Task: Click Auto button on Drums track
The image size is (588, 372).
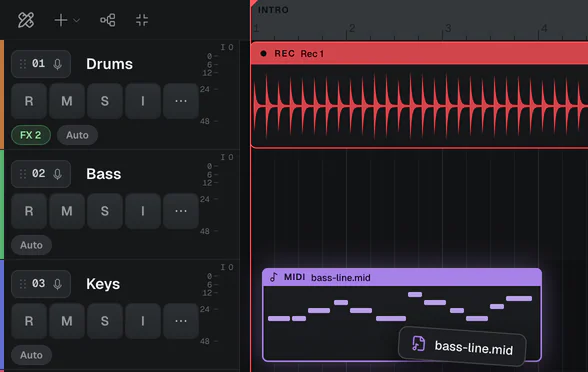Action: (77, 135)
